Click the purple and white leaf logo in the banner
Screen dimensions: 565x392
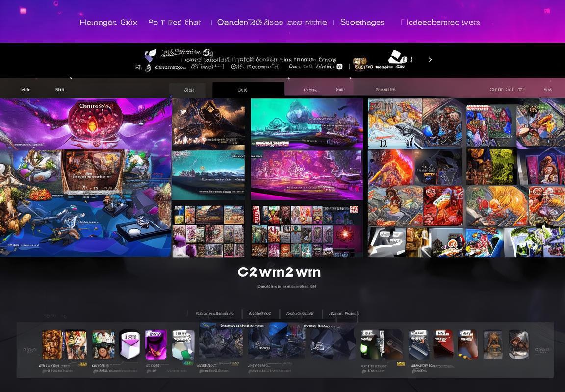click(150, 55)
